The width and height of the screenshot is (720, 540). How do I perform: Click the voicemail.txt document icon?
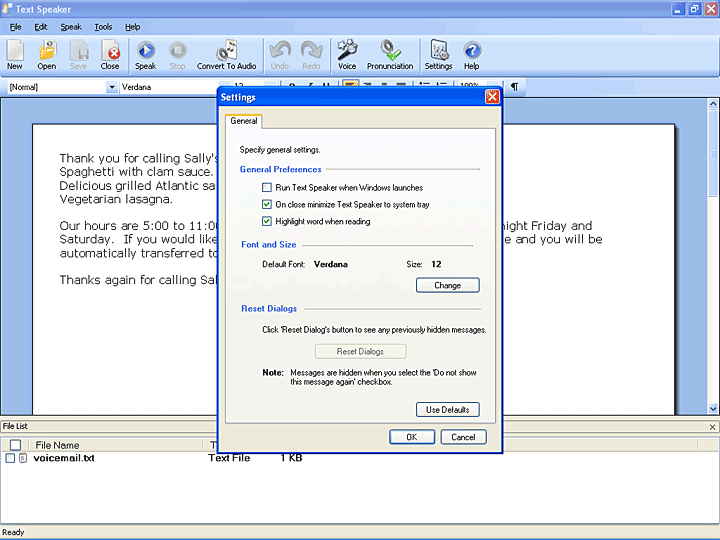tap(23, 458)
